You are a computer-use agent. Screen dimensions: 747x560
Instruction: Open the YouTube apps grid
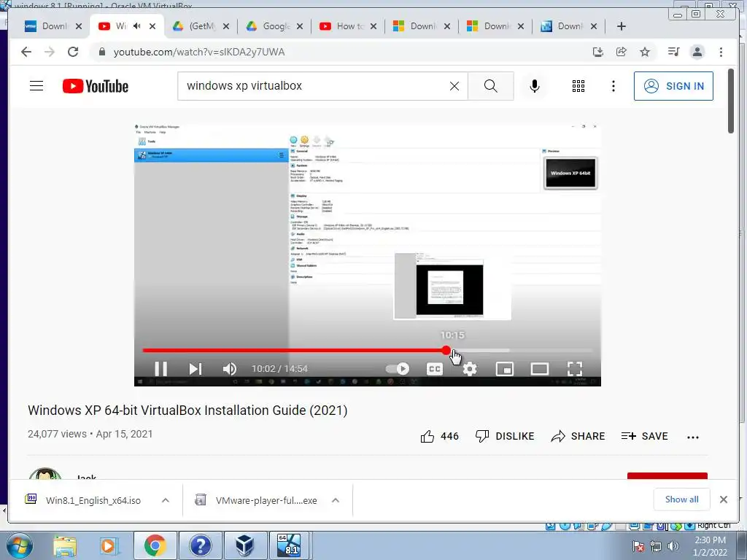click(578, 86)
